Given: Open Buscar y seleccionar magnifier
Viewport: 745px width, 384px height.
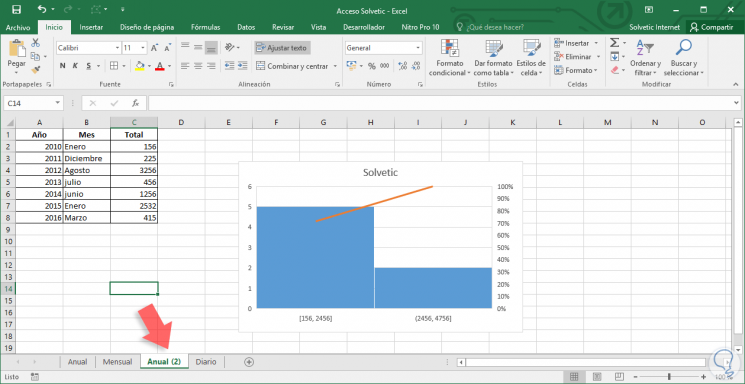Looking at the screenshot, I should click(684, 58).
